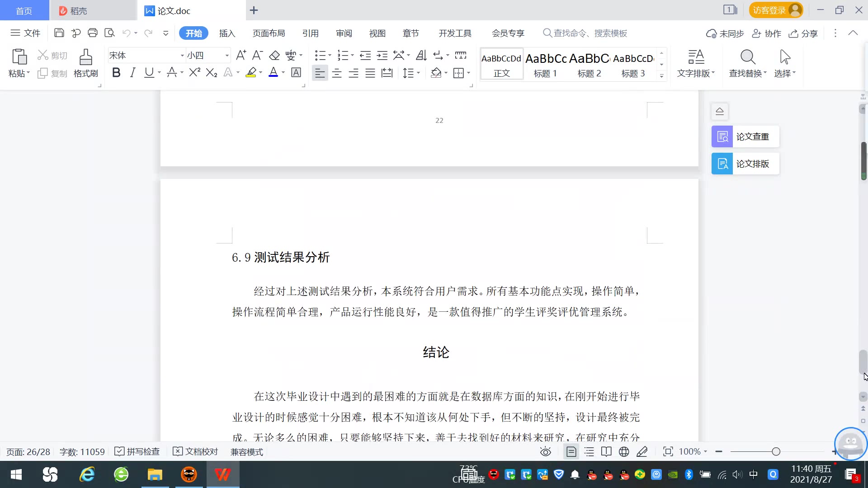
Task: Open Print Preview icon
Action: [109, 33]
